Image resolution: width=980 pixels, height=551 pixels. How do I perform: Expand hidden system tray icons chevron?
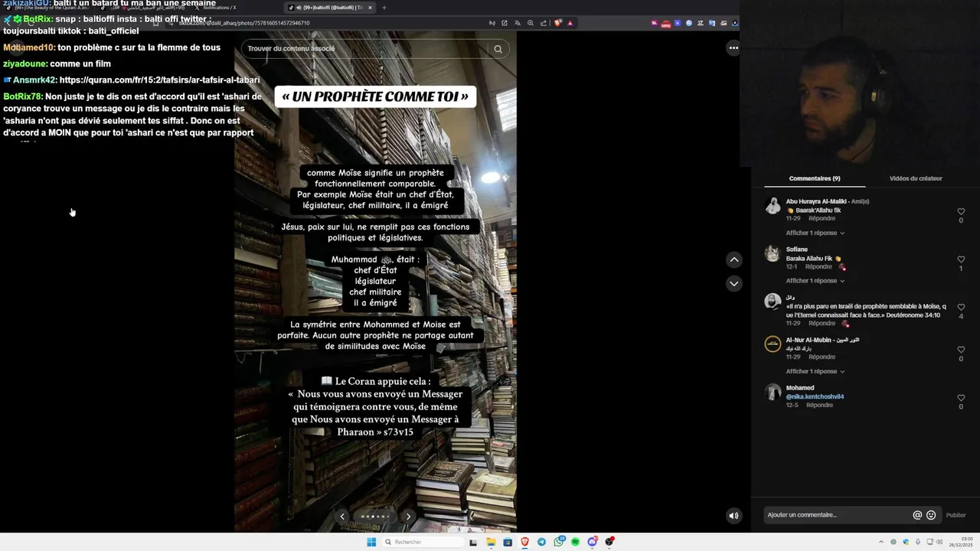[x=880, y=542]
